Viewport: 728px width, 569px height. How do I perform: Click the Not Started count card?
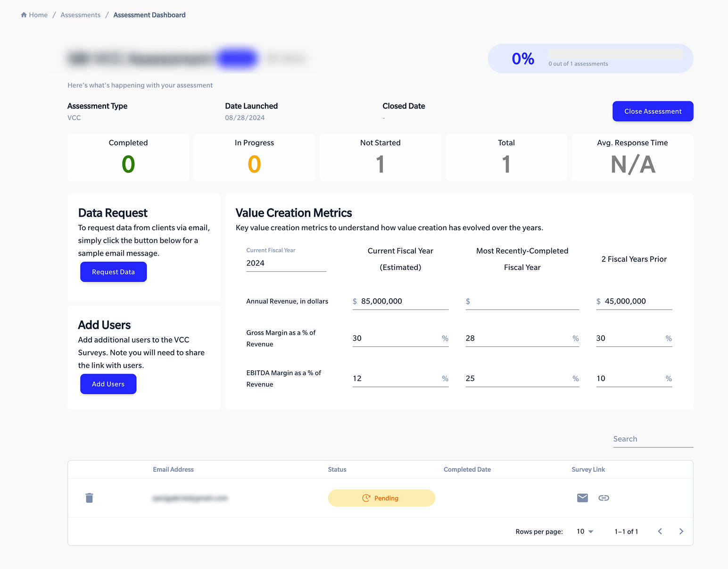pyautogui.click(x=380, y=158)
